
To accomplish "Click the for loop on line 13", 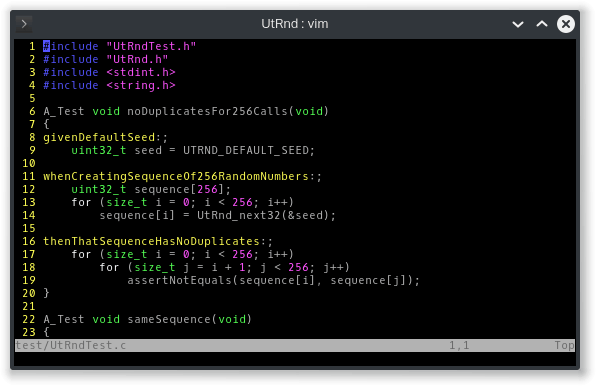I will [x=182, y=202].
